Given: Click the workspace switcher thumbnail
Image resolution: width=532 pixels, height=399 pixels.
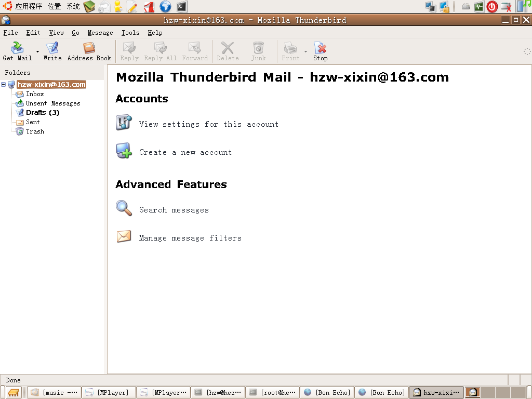Looking at the screenshot, I should 472,393.
